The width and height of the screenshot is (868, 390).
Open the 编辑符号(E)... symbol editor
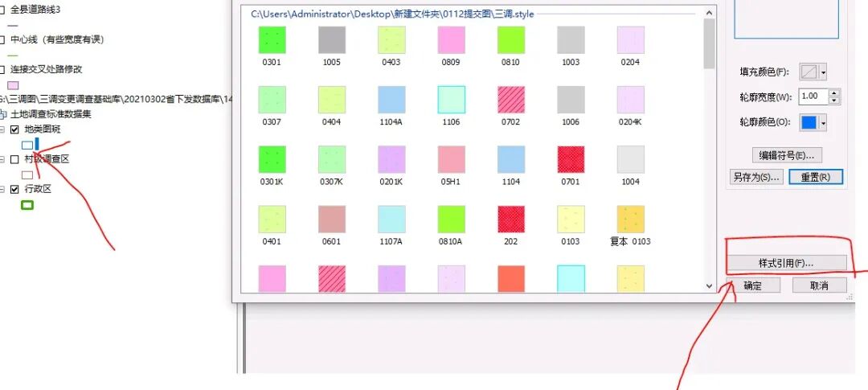[787, 155]
